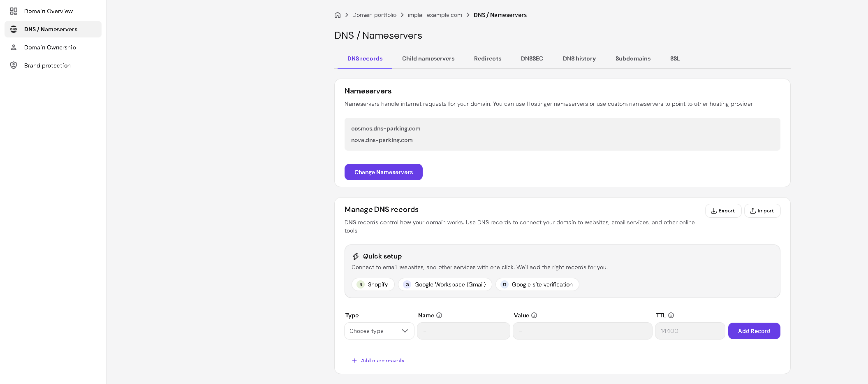The width and height of the screenshot is (868, 384).
Task: Click the Brand protection shield icon
Action: (14, 65)
